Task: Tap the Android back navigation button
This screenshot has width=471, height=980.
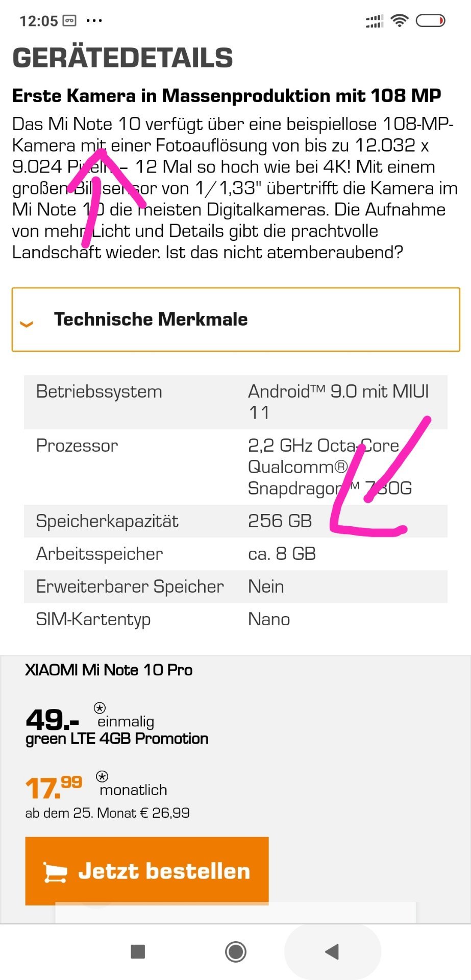Action: click(x=332, y=951)
